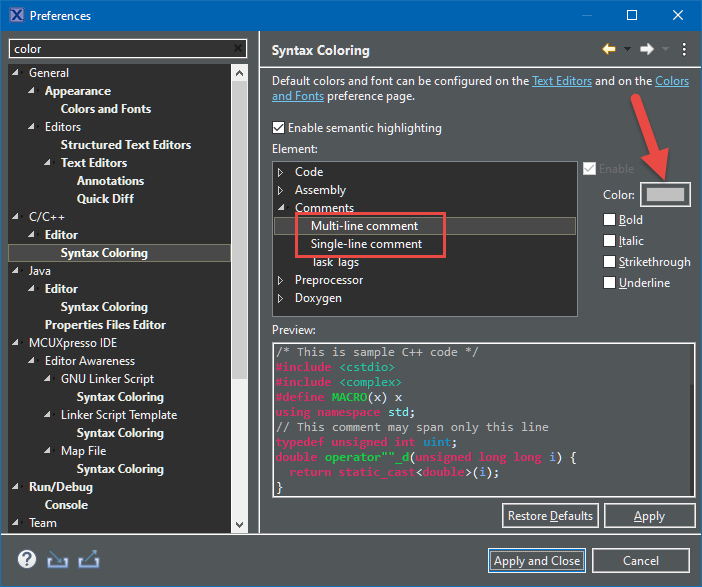Click the Text Editors hyperlink
Image resolution: width=702 pixels, height=587 pixels.
561,81
